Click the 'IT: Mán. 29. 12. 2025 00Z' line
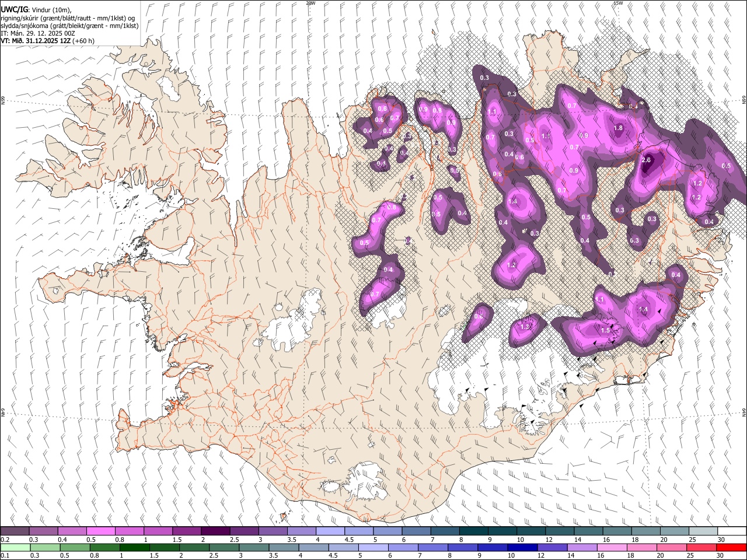The image size is (747, 560). tap(38, 33)
